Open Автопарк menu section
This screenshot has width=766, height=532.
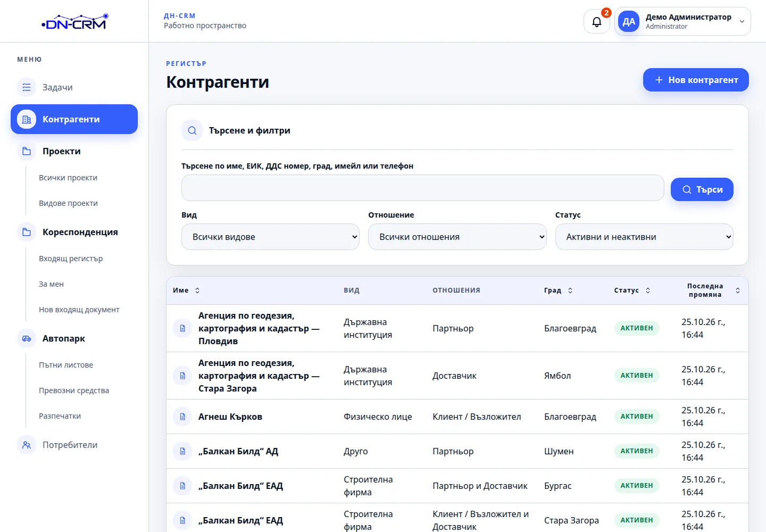(74, 338)
